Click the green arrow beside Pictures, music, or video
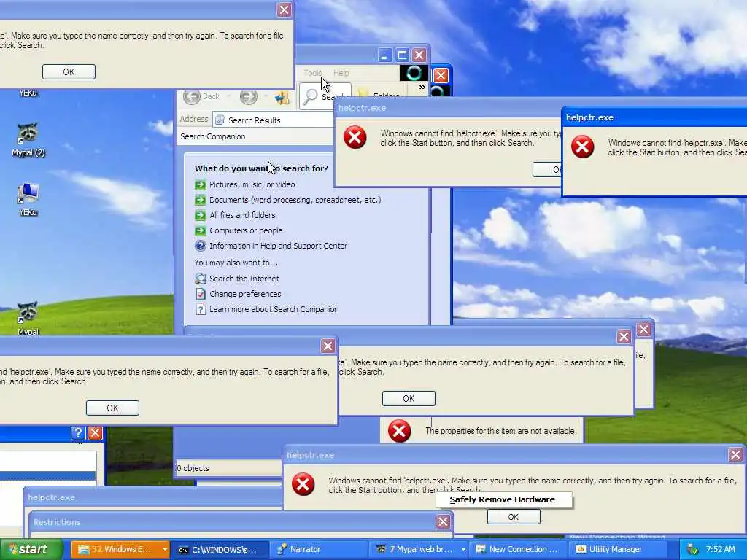 point(201,184)
